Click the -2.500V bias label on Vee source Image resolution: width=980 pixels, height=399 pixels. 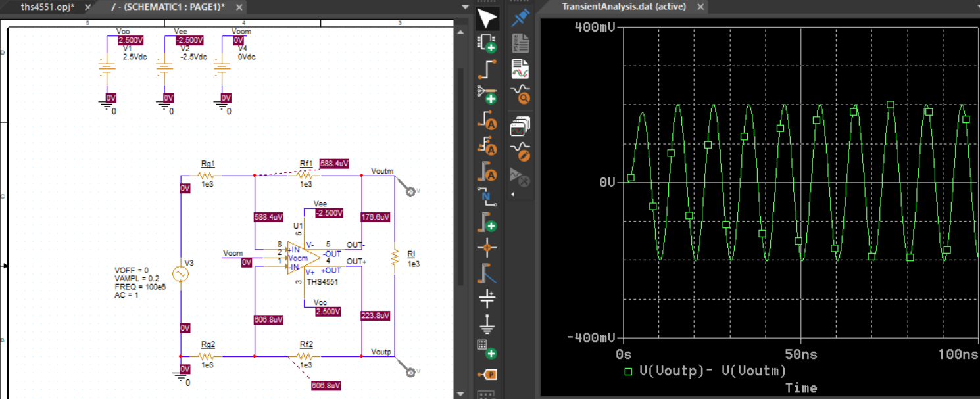[189, 41]
